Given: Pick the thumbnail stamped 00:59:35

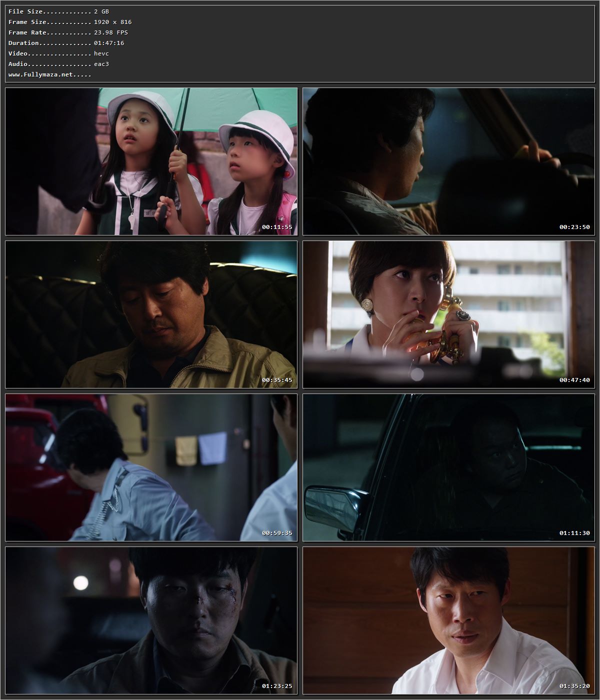Looking at the screenshot, I should click(x=151, y=467).
